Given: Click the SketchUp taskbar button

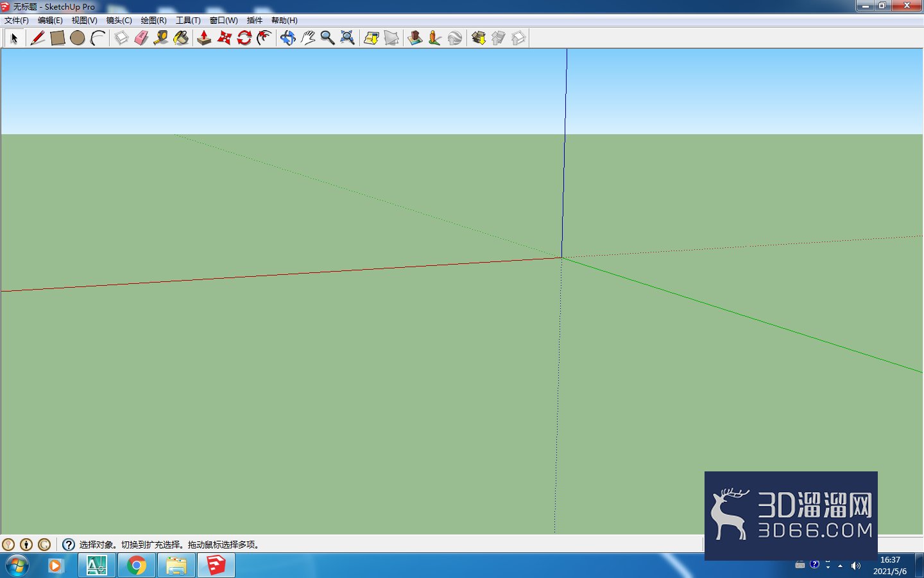Looking at the screenshot, I should [216, 566].
